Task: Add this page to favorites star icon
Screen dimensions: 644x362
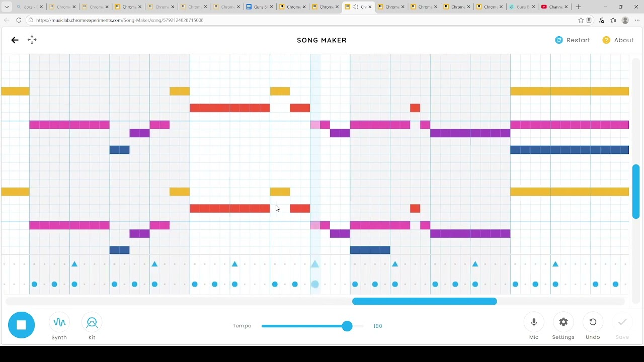Action: [x=581, y=20]
